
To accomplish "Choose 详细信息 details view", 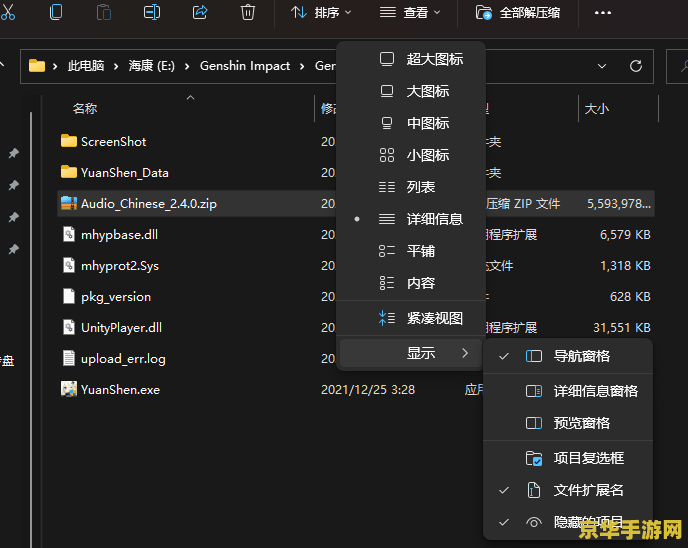I will [x=411, y=219].
